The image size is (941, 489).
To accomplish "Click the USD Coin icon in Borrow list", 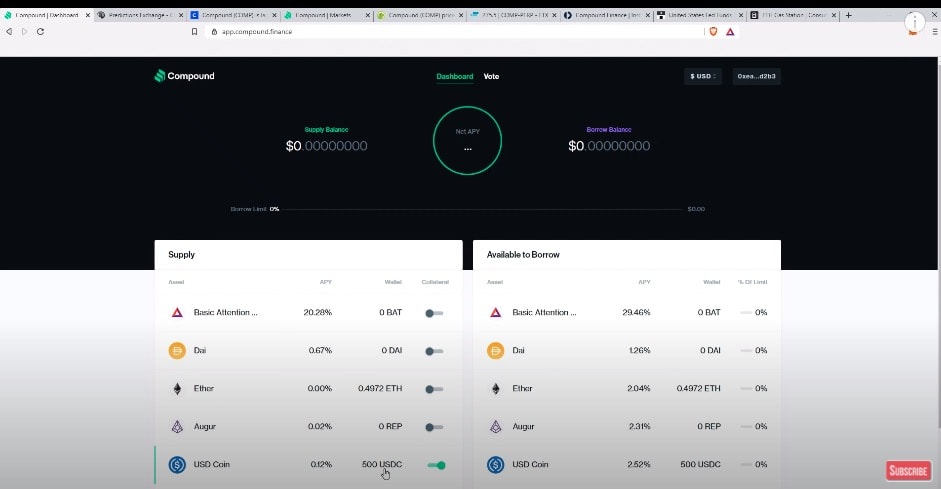I will pos(496,464).
